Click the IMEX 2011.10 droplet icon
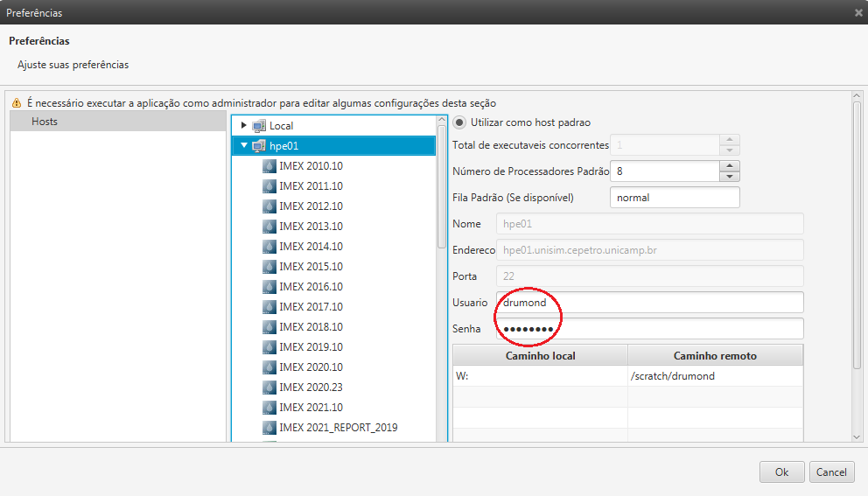Screen dimensions: 868x496 269,186
